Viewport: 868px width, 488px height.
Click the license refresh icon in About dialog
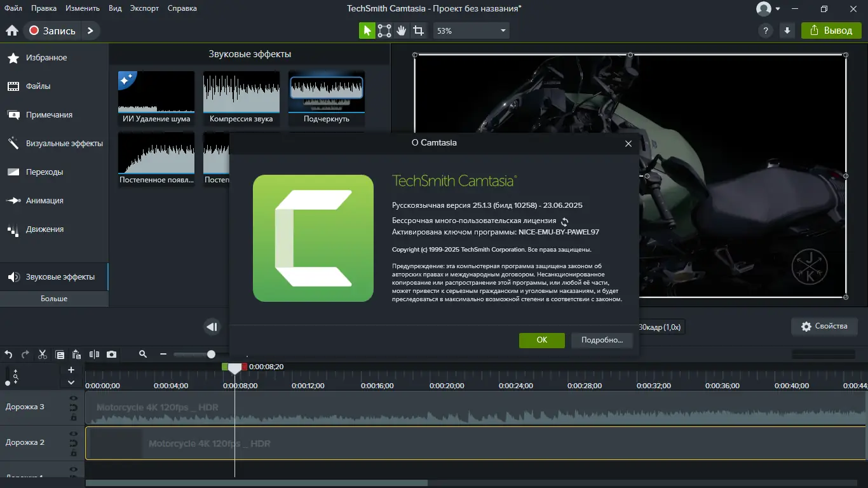[564, 222]
